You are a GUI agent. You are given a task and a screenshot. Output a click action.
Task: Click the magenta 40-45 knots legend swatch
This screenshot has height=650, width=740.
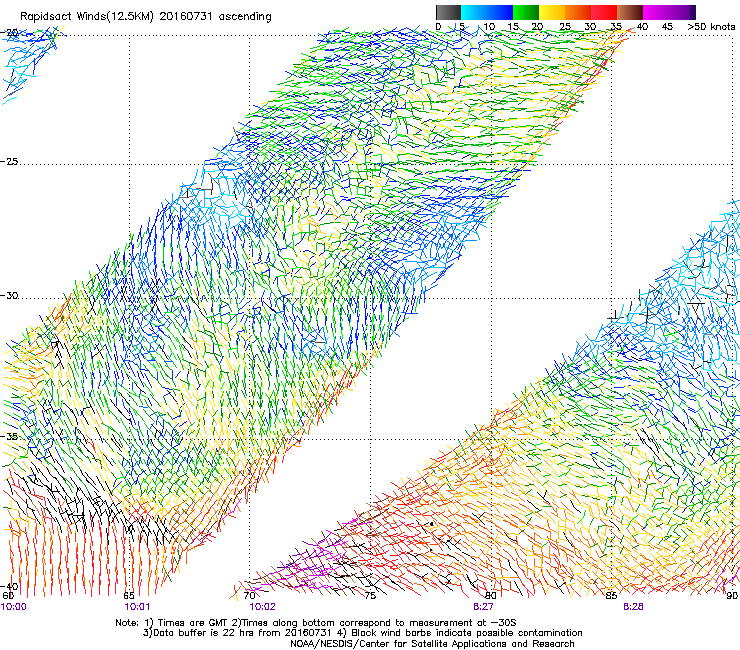click(x=656, y=12)
